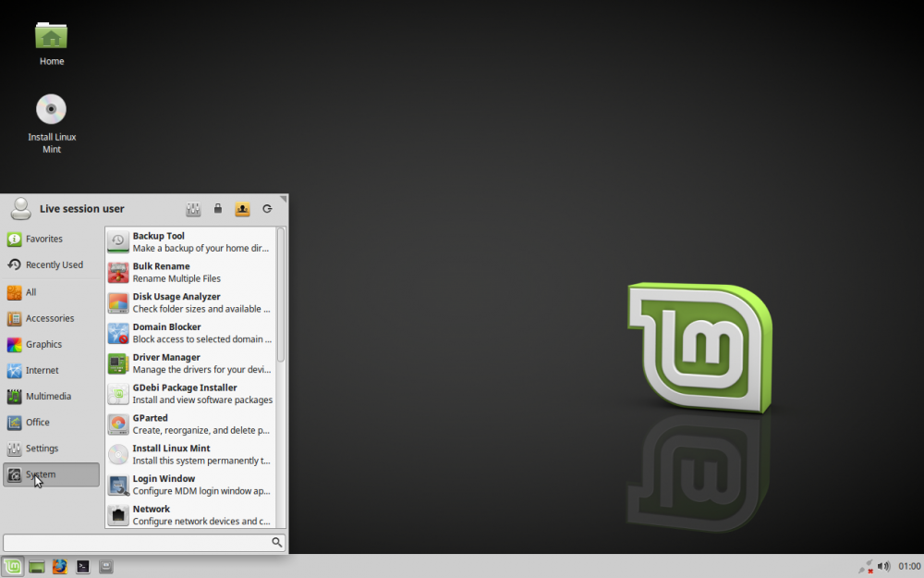The image size is (924, 578).
Task: Open the network status tray icon
Action: coord(866,567)
